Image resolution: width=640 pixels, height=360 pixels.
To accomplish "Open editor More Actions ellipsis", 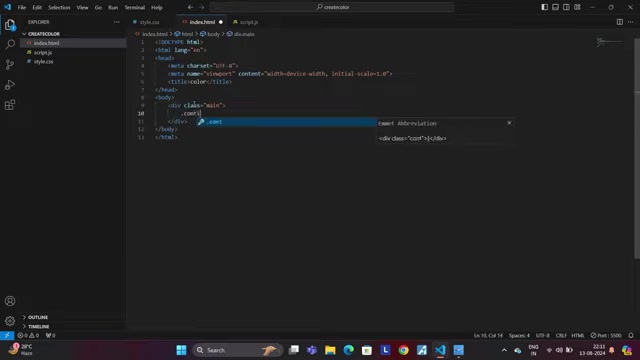I will 631,22.
